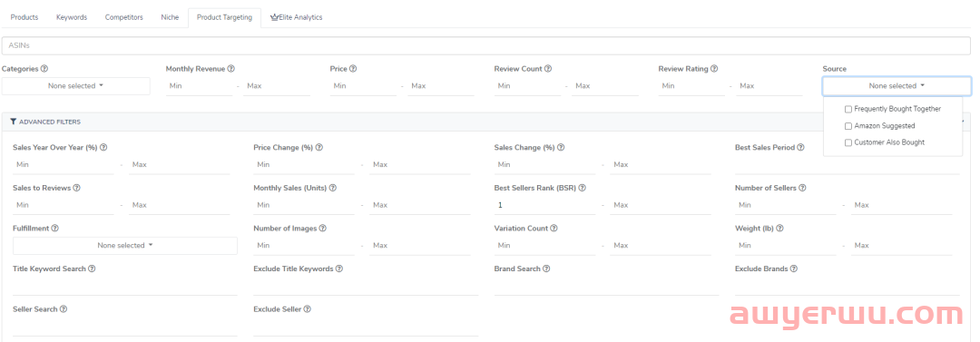Open Number of Images help icon

[x=322, y=229]
